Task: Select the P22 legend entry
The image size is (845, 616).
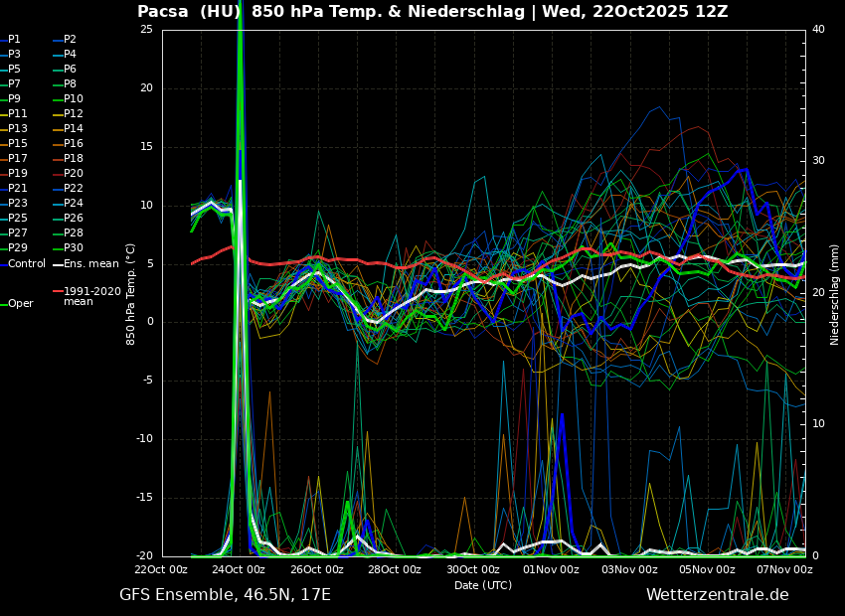Action: coord(73,189)
